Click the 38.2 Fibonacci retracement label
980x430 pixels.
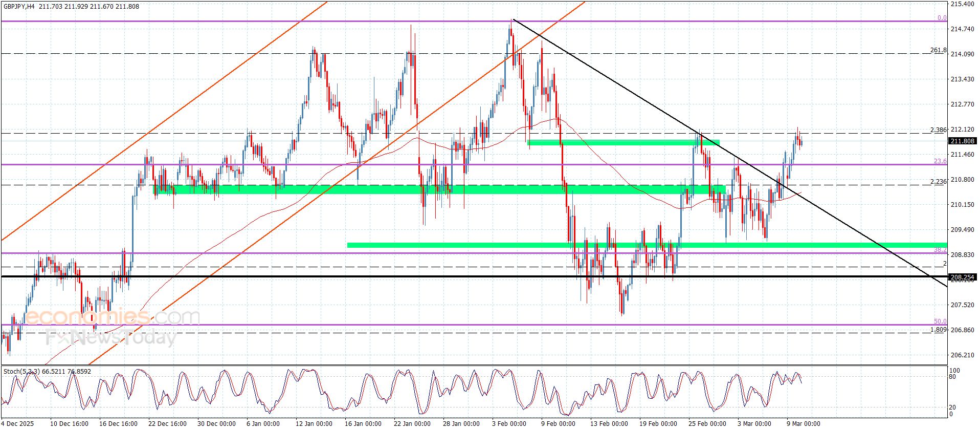click(x=940, y=250)
